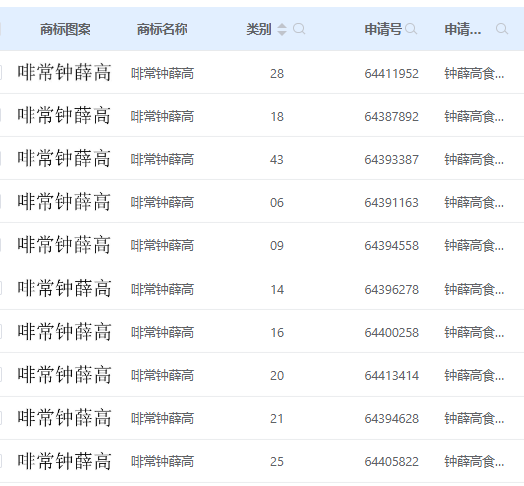Click the 商标图案 column header

pos(65,29)
